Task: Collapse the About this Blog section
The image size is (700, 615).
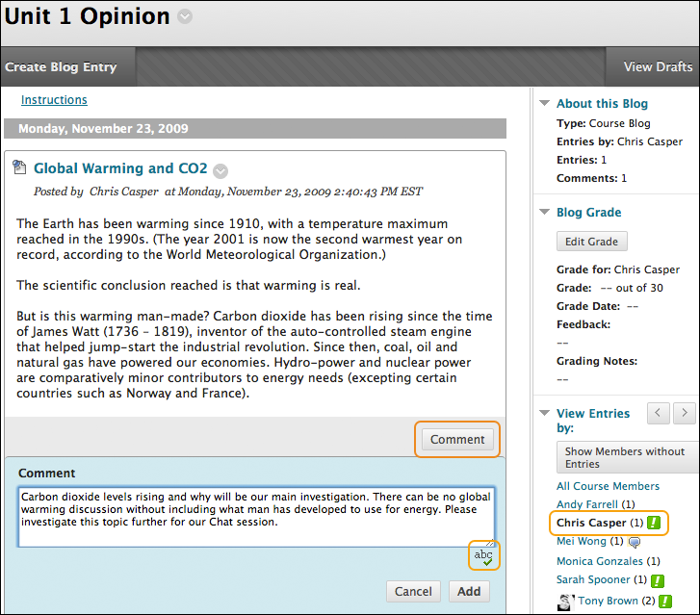Action: pos(544,104)
